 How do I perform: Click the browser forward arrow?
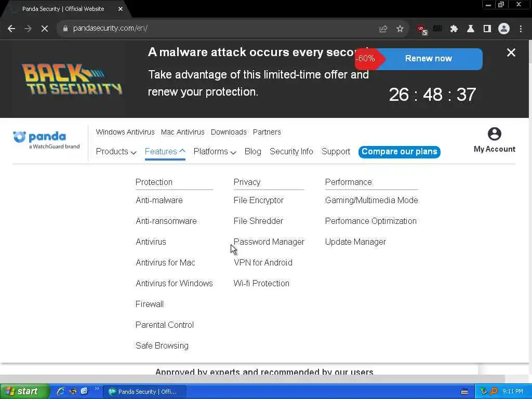(x=28, y=29)
